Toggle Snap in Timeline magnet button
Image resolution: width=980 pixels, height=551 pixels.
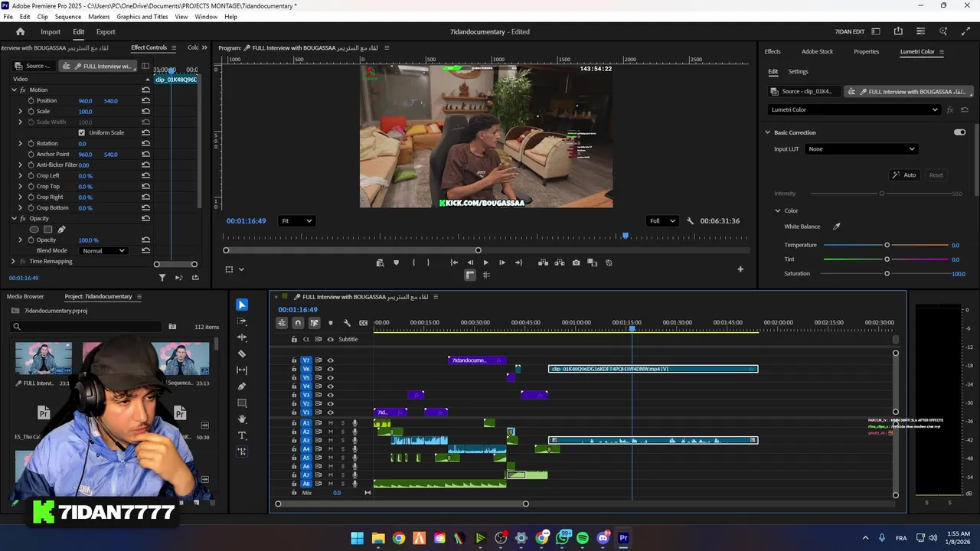(298, 323)
